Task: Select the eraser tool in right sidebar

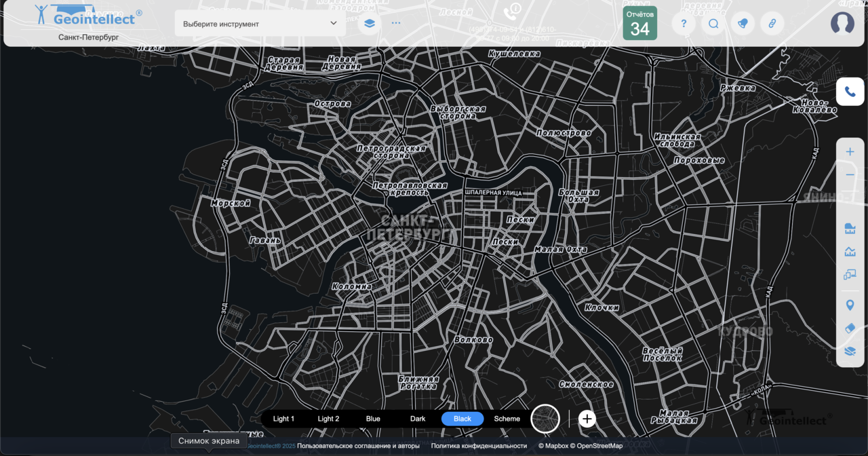Action: pos(850,328)
